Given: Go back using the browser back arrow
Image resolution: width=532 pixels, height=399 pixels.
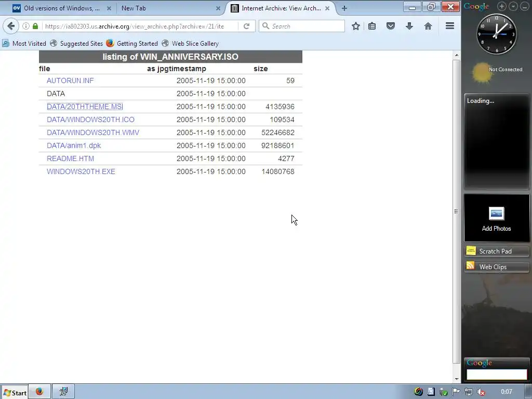Looking at the screenshot, I should coord(11,26).
